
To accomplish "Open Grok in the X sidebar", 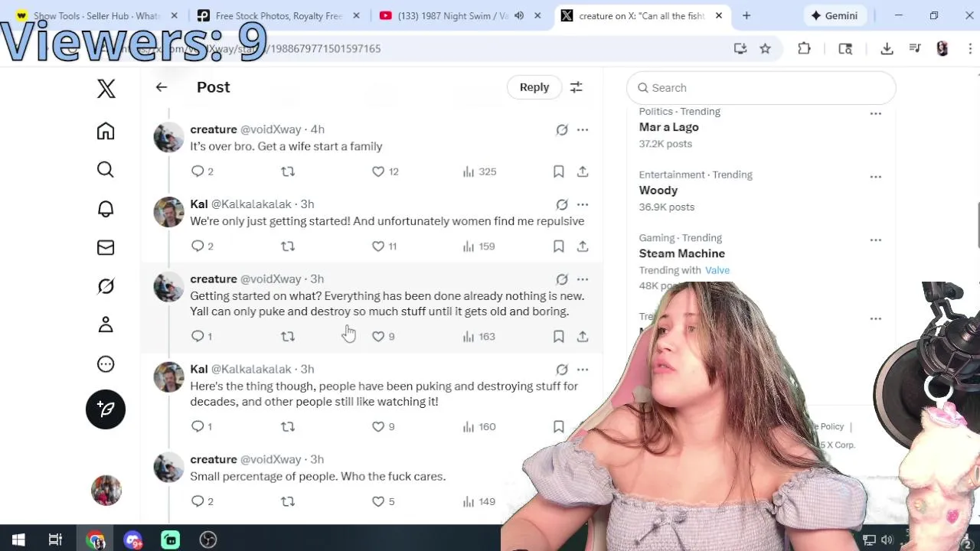I will click(106, 286).
